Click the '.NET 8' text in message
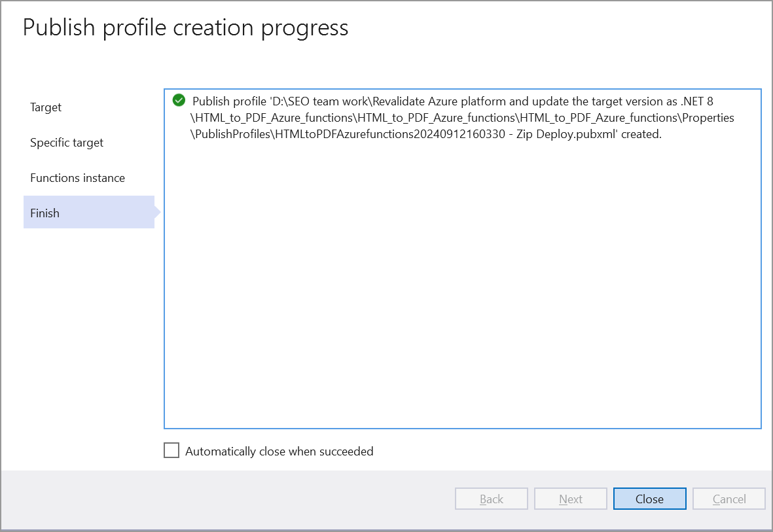 695,101
